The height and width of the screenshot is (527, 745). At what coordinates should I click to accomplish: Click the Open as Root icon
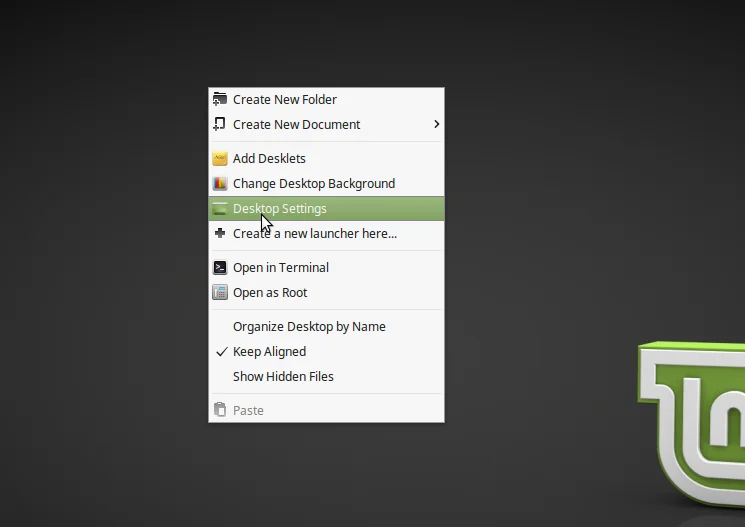(220, 292)
